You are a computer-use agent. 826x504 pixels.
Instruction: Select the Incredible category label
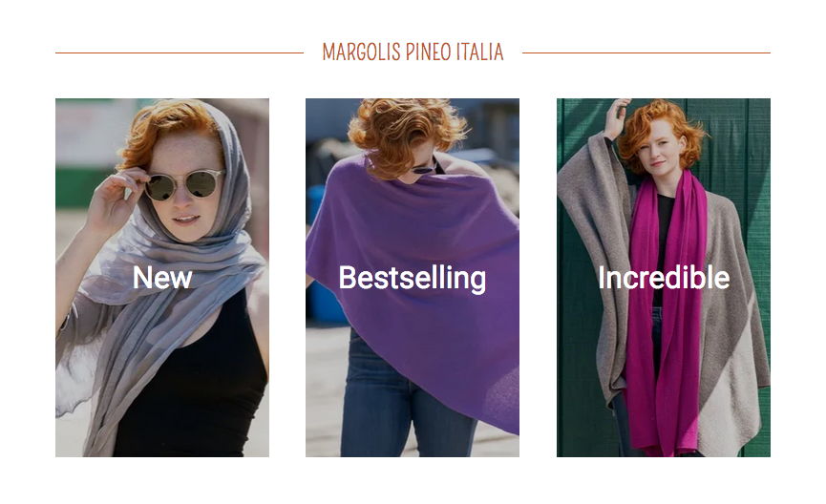[664, 278]
